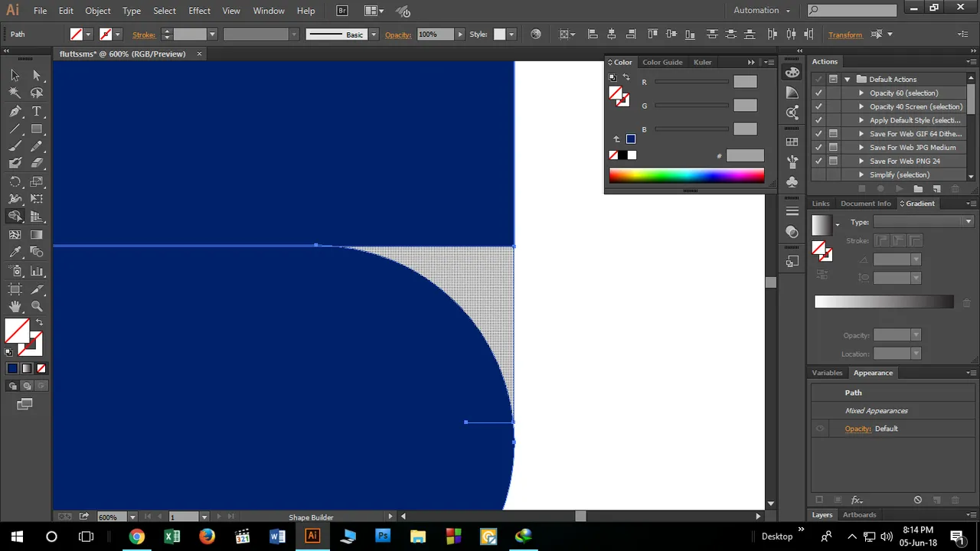Viewport: 980px width, 551px height.
Task: Select the Pencil tool
Action: [x=37, y=146]
